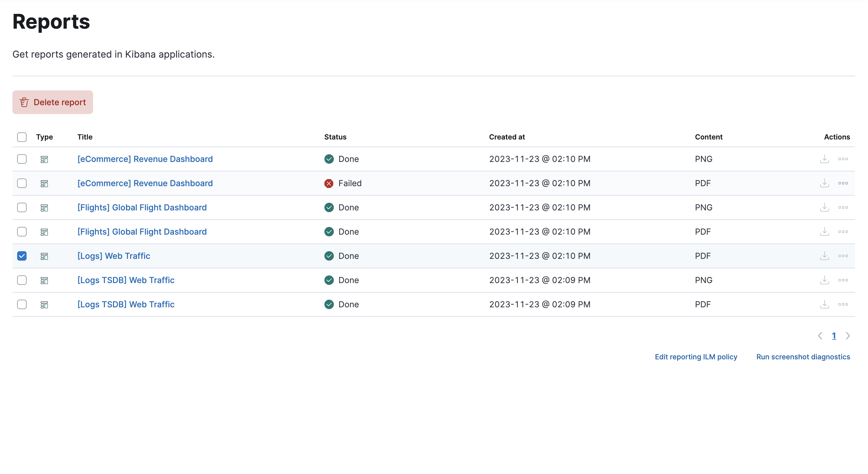
Task: Click the Content column header
Action: coord(709,137)
